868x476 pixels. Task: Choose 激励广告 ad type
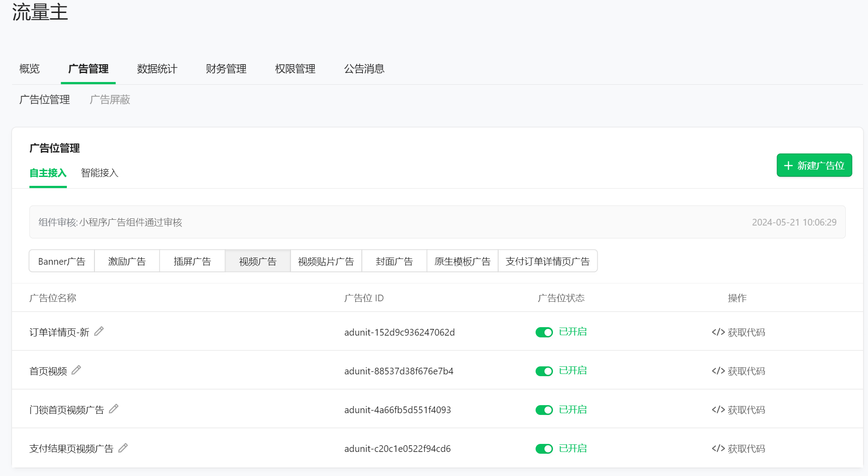click(127, 261)
